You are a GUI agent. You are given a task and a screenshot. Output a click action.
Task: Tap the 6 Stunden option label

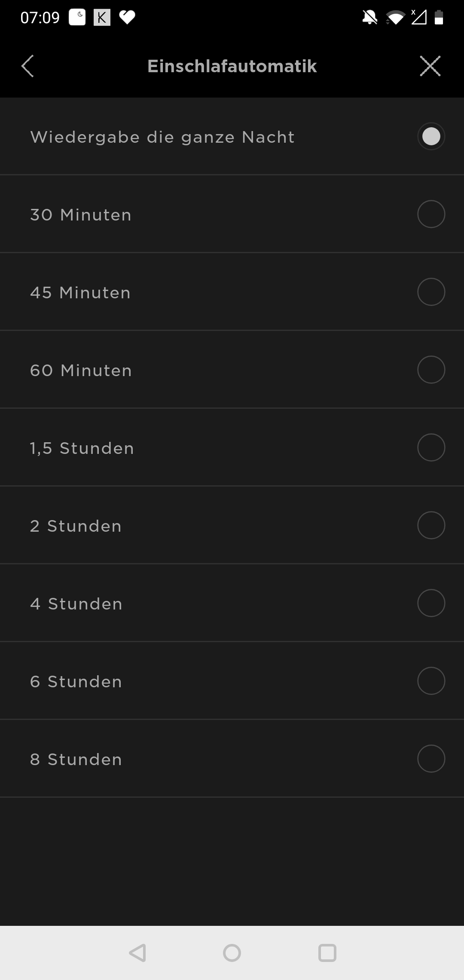point(76,682)
